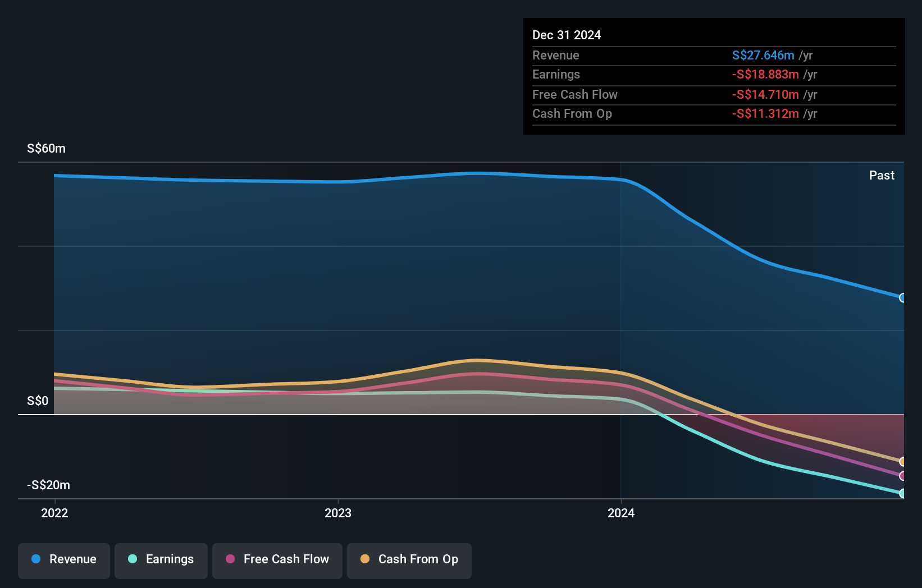
Task: Click the -S$14.710m free cash flow value
Action: pyautogui.click(x=765, y=94)
